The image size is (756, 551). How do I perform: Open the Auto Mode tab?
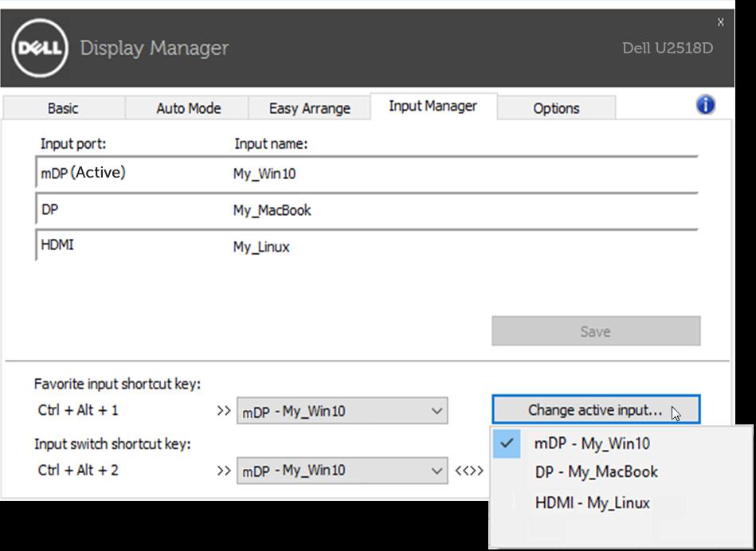189,108
